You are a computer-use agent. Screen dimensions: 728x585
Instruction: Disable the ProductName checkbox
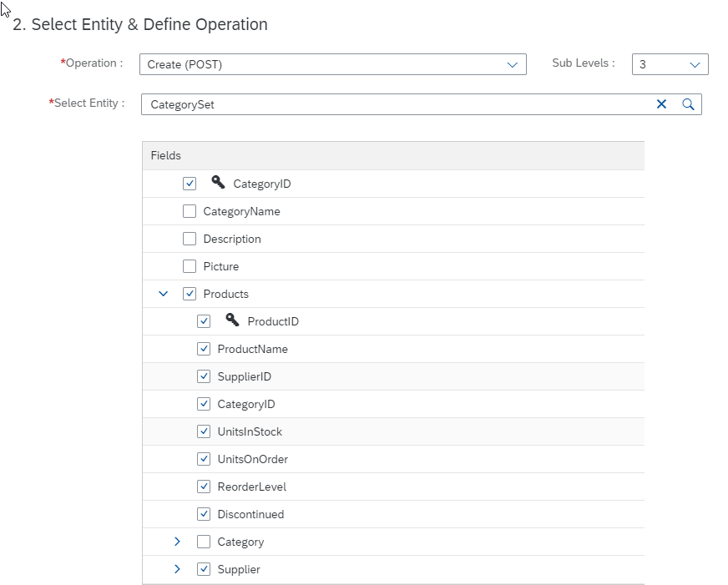(x=203, y=348)
